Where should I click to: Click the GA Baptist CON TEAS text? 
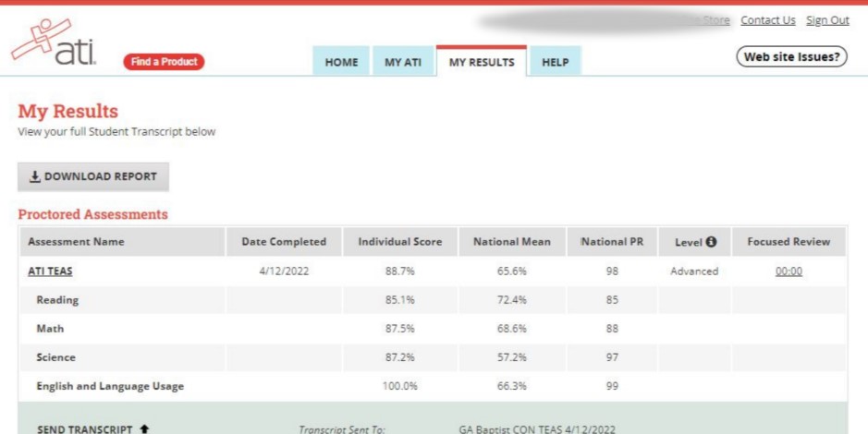click(537, 430)
